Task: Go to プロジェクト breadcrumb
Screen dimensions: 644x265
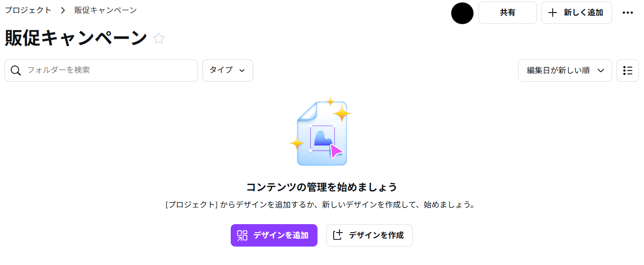Action: (x=28, y=10)
